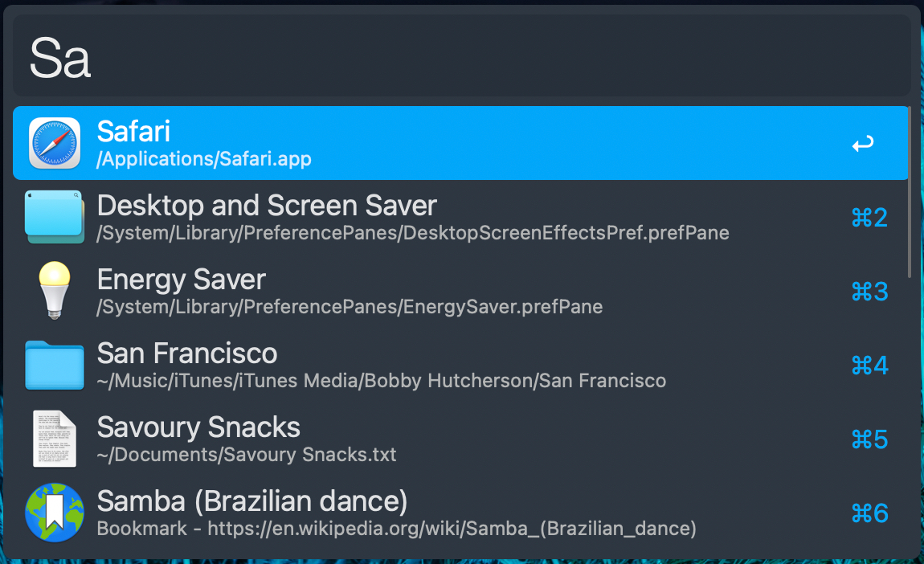Open the Safari application result
Screen dimensions: 924x564
tap(133, 132)
